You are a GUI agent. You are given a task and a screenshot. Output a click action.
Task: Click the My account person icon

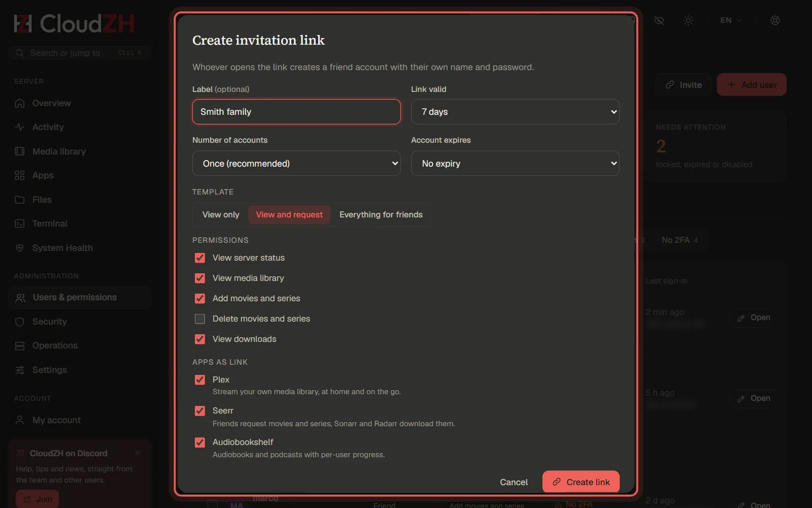(x=20, y=420)
